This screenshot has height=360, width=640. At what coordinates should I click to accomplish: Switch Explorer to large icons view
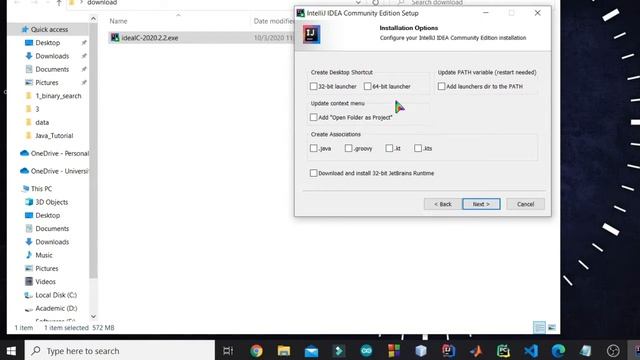click(551, 327)
